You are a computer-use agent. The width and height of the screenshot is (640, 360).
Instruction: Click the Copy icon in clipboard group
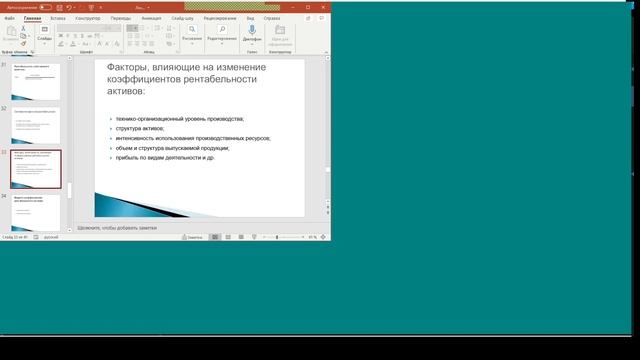click(23, 36)
